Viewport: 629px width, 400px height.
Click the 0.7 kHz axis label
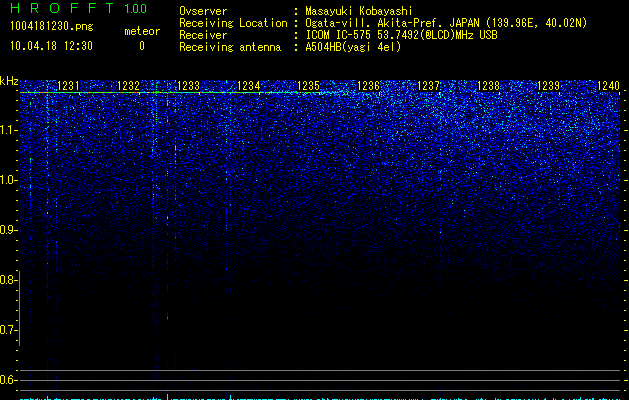point(8,330)
